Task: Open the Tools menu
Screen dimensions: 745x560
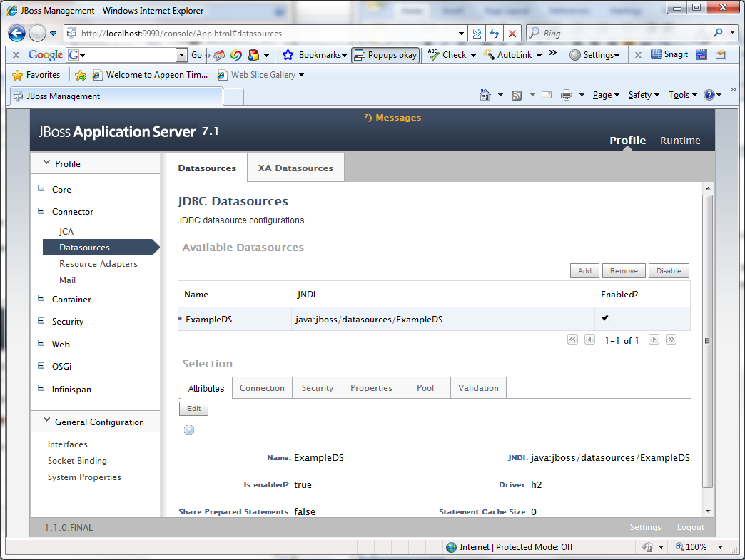Action: tap(683, 95)
